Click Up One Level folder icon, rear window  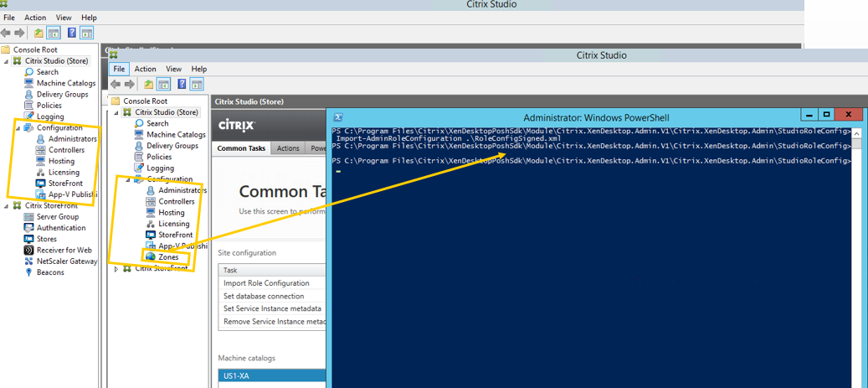pyautogui.click(x=39, y=33)
